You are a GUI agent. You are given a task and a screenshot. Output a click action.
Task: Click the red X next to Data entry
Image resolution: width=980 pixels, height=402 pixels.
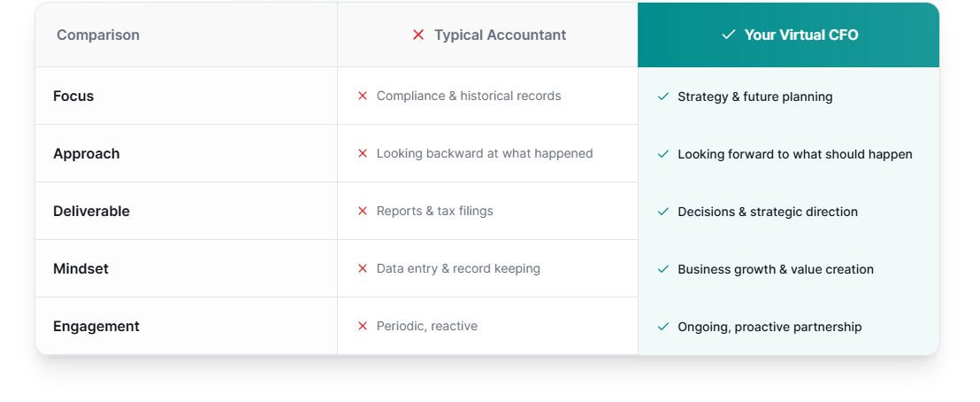tap(363, 268)
